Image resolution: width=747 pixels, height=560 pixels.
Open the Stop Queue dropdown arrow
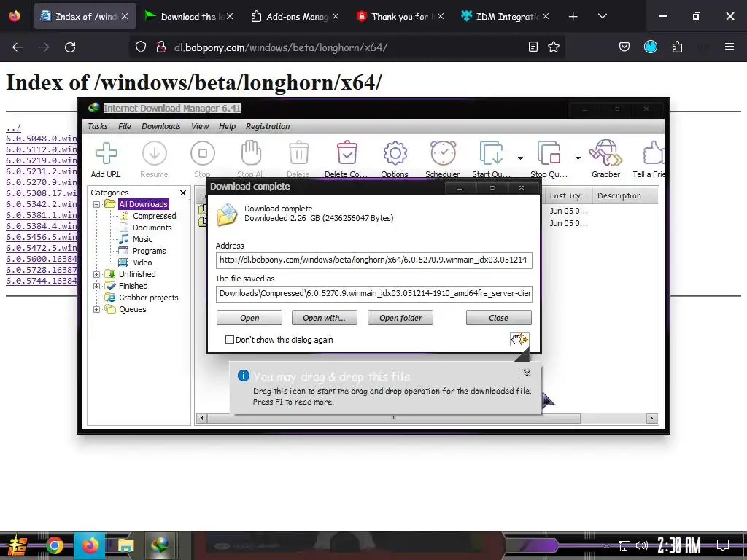pos(578,157)
